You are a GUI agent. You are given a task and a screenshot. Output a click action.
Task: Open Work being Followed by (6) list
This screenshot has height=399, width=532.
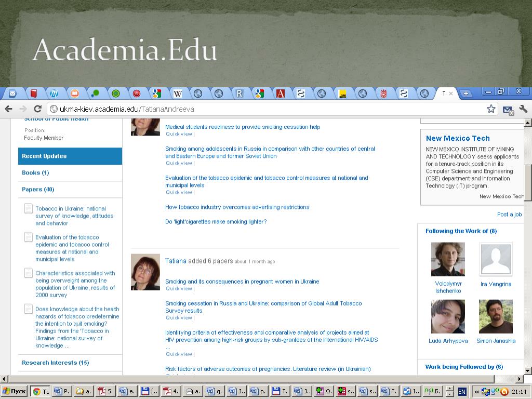click(464, 367)
